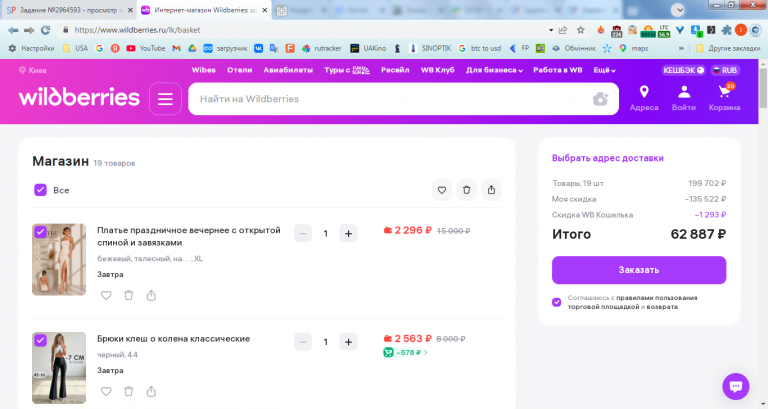Reload the page in browser
The width and height of the screenshot is (768, 409).
click(46, 30)
